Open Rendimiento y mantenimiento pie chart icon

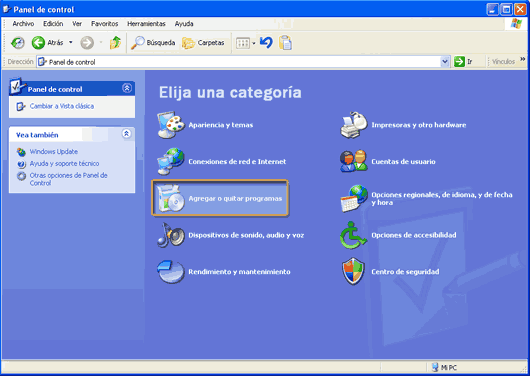pos(171,272)
